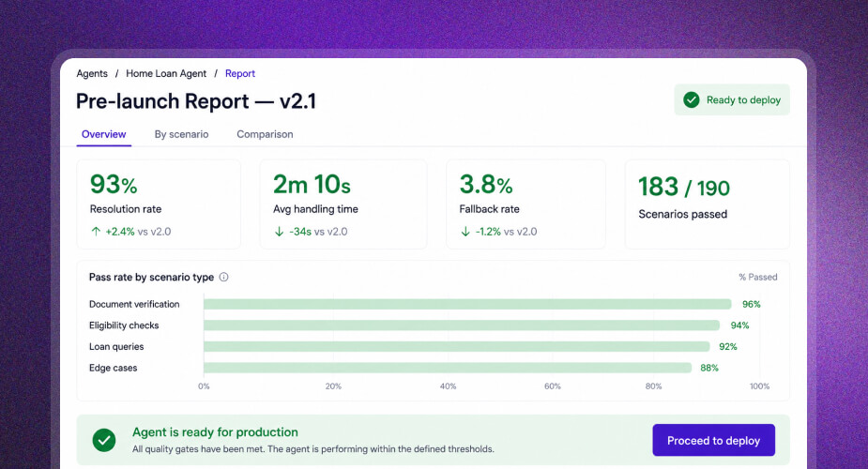Click the down arrow next to -34s vs v2.0
The width and height of the screenshot is (868, 469).
(x=279, y=231)
